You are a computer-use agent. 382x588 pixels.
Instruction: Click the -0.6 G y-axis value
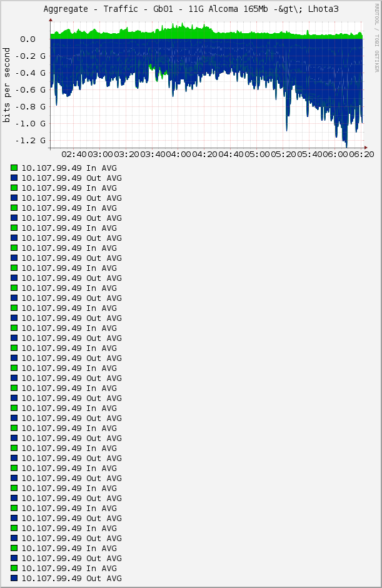tap(31, 90)
